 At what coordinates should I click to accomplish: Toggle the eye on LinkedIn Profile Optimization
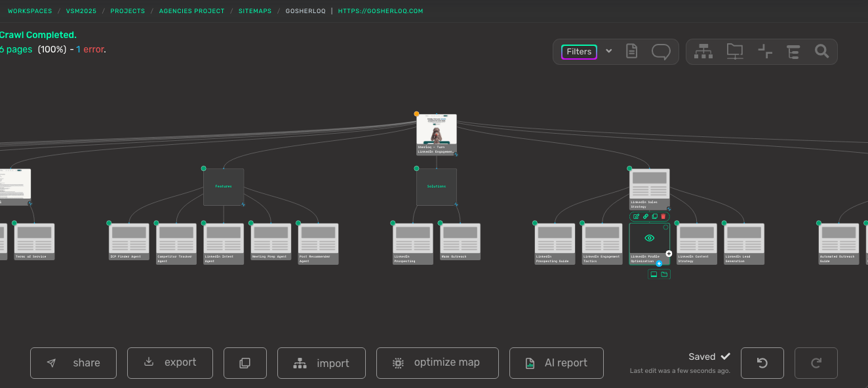click(650, 238)
